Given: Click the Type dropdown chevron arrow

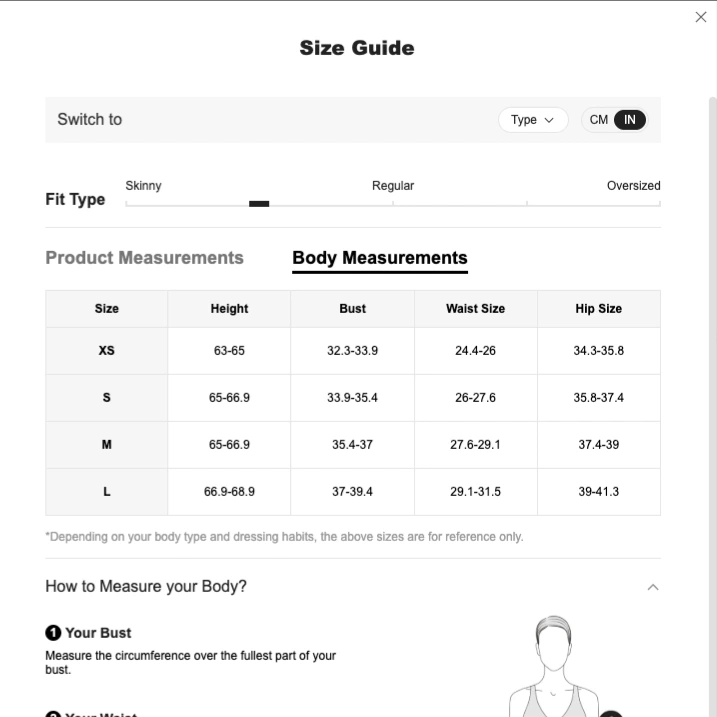Looking at the screenshot, I should pos(549,120).
